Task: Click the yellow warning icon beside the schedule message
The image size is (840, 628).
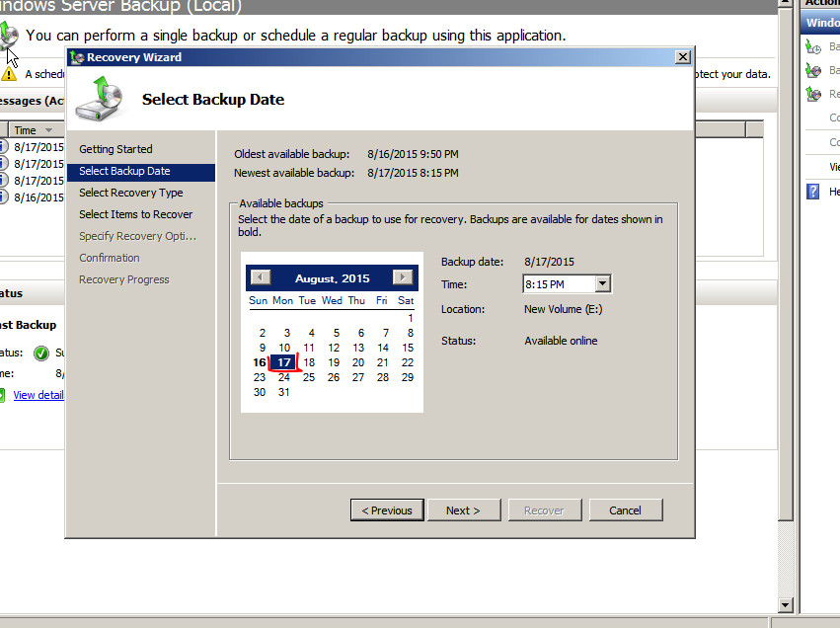Action: click(x=9, y=74)
